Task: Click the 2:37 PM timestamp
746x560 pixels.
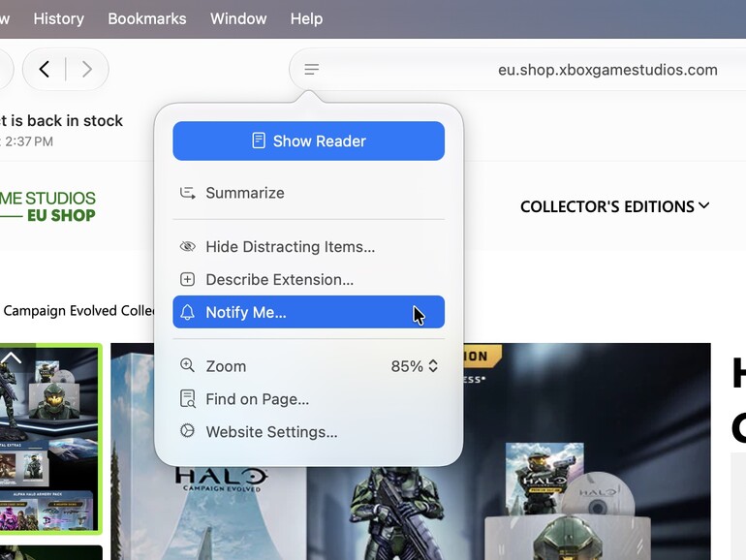Action: 28,141
